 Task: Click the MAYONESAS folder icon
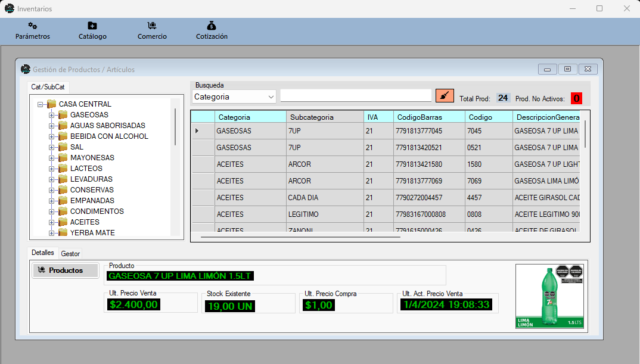(x=63, y=157)
